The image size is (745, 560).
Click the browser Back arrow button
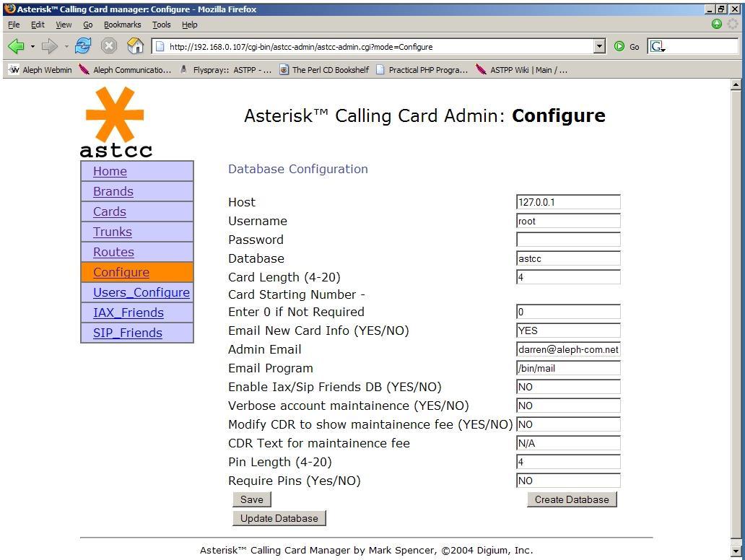click(x=16, y=46)
